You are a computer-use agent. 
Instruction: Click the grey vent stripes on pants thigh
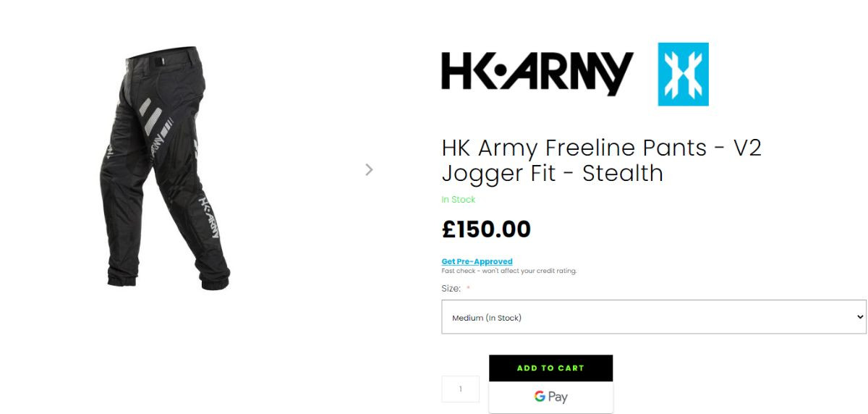(x=150, y=117)
